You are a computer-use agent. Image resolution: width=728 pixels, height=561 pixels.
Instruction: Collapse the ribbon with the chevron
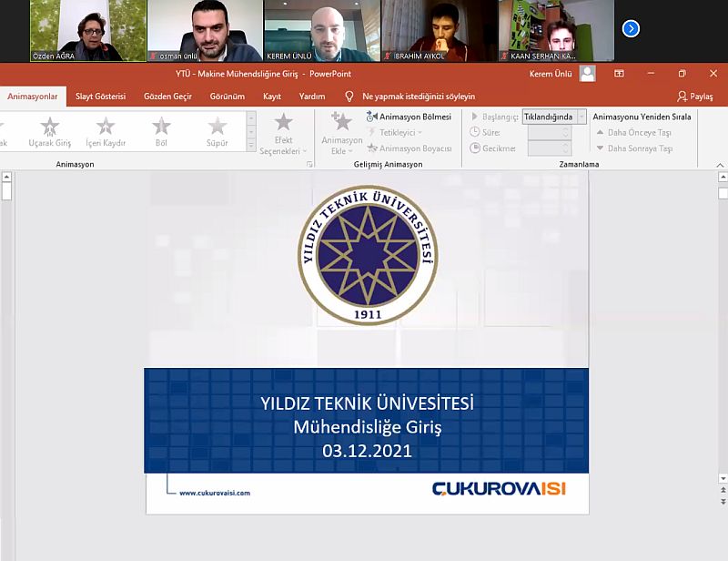coord(720,165)
